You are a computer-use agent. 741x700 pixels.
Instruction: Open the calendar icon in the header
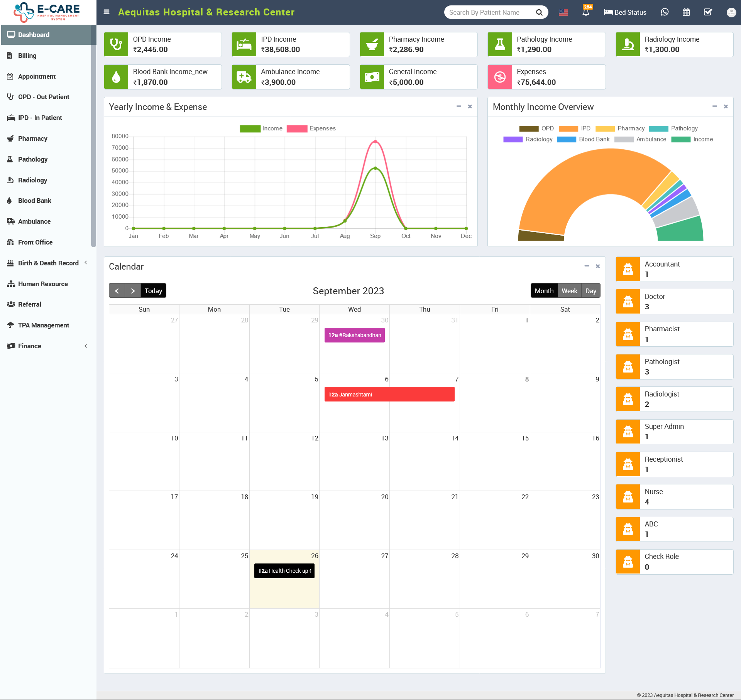(x=686, y=12)
